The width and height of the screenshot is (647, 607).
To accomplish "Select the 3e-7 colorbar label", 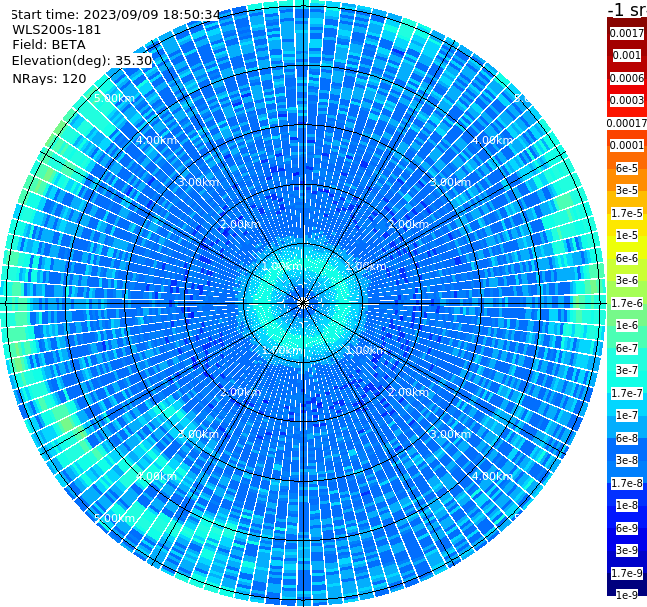I will (x=627, y=370).
